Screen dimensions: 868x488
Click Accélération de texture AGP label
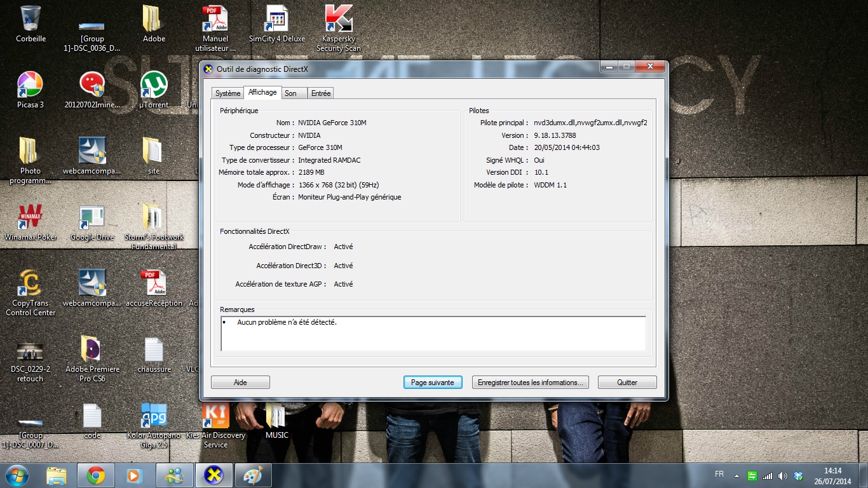280,284
